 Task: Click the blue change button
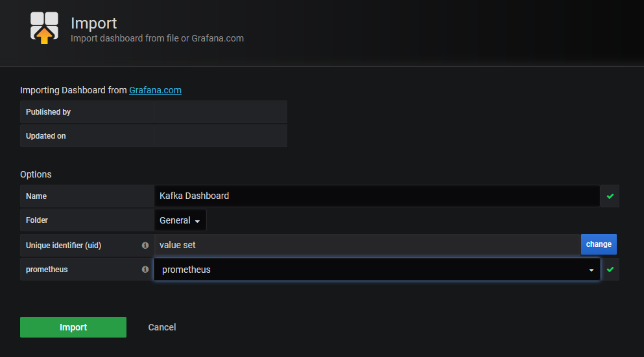599,244
